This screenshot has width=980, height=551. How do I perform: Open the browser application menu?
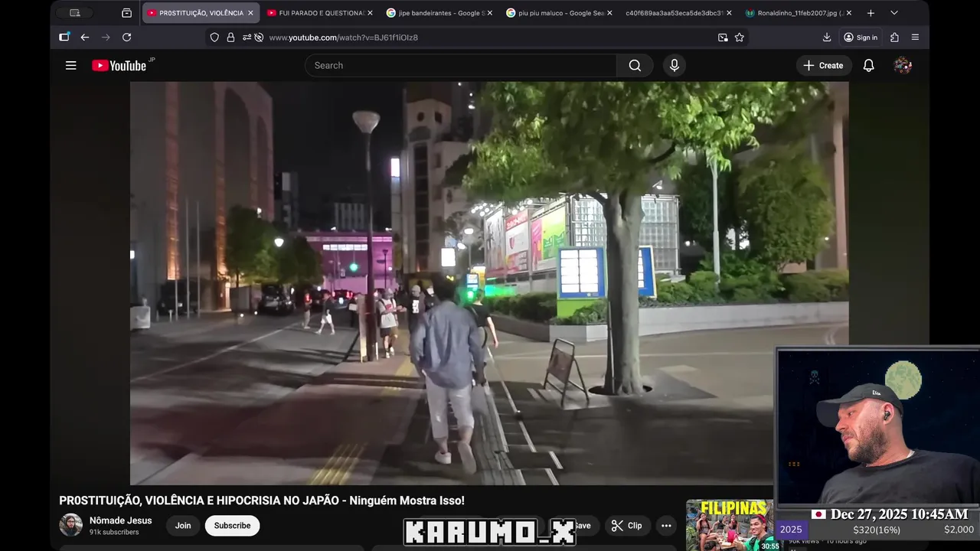pyautogui.click(x=915, y=37)
